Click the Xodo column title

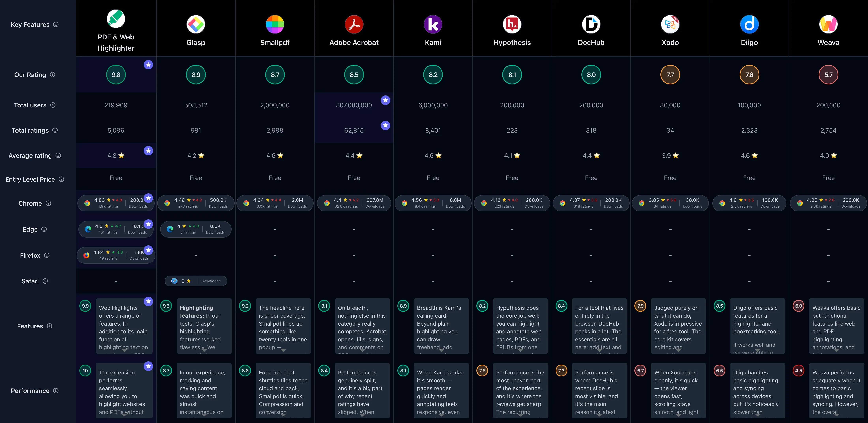pyautogui.click(x=670, y=42)
